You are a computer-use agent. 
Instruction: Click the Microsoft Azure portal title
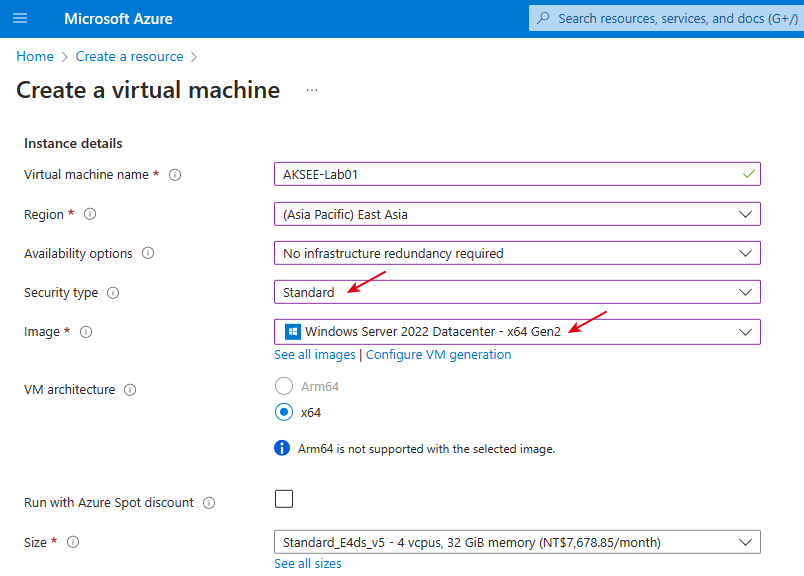[x=118, y=19]
